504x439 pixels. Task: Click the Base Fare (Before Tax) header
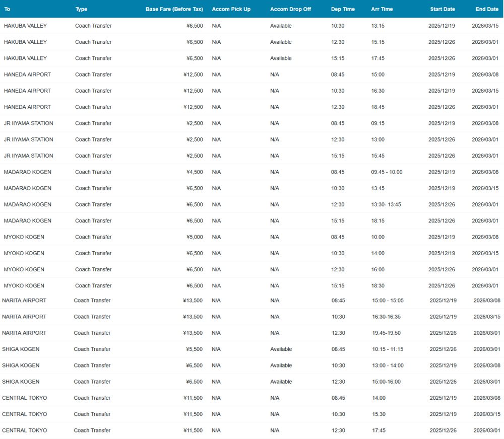coord(174,9)
